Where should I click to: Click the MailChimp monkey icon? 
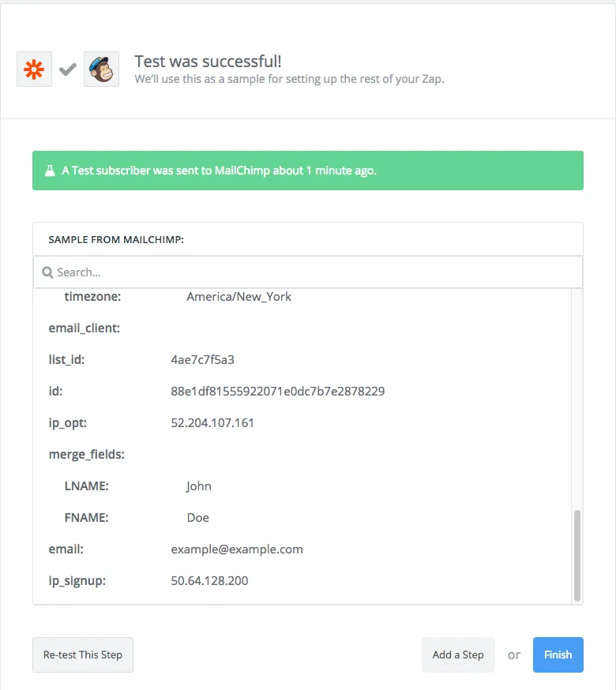tap(101, 69)
